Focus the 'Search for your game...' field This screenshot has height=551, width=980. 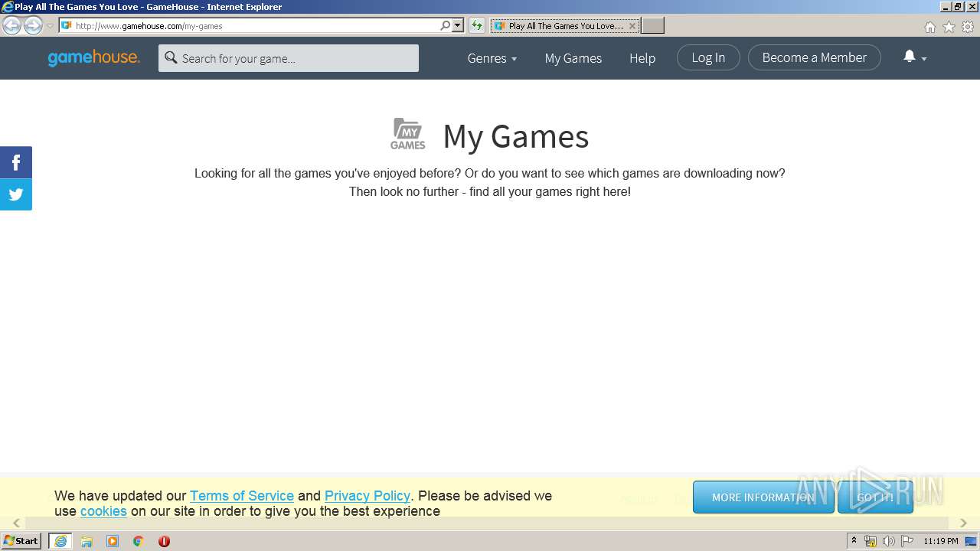[289, 58]
